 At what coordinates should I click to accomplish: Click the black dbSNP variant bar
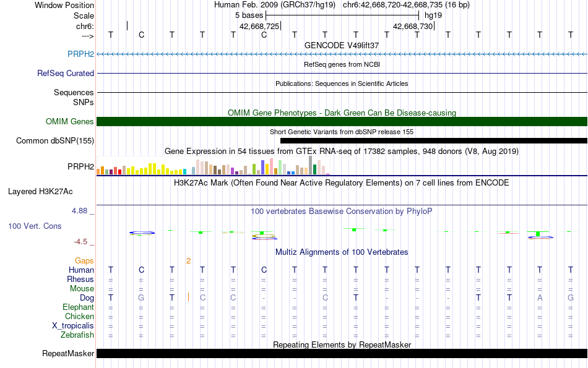point(434,141)
